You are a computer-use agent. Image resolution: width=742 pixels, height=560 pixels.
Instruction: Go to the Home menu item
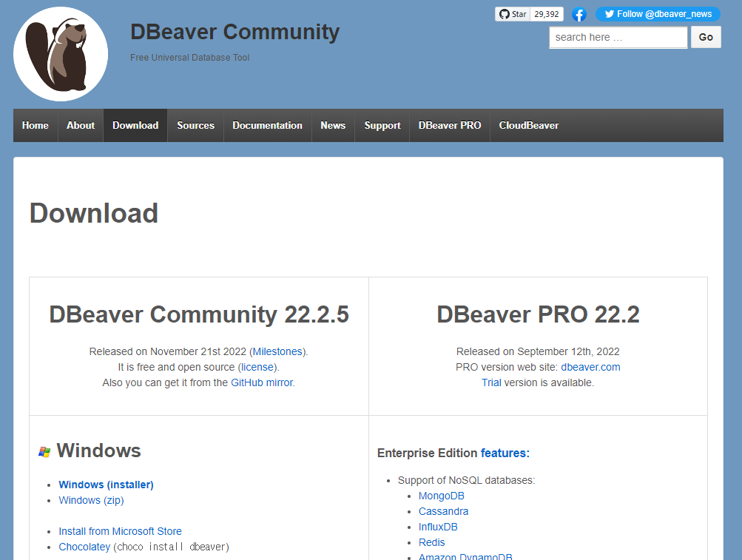point(36,126)
